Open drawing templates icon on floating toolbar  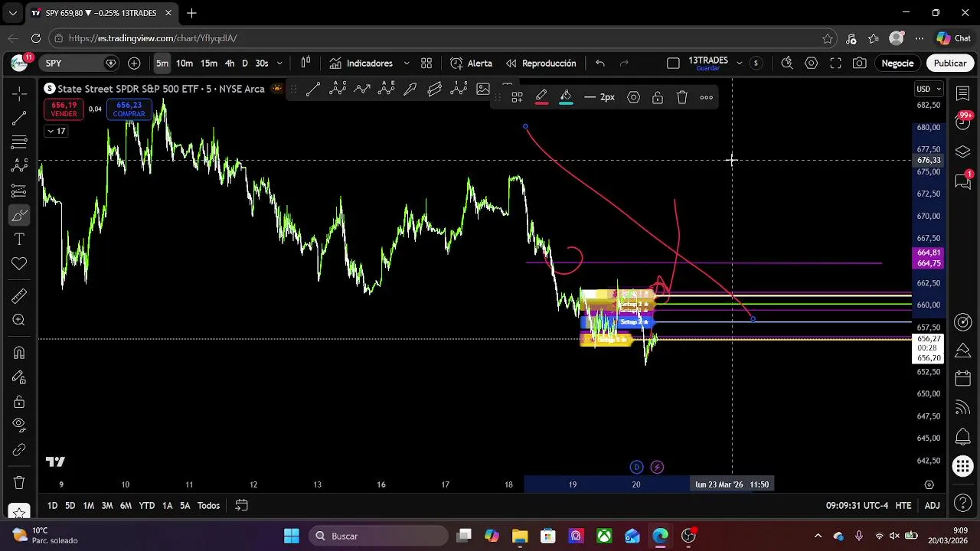517,97
